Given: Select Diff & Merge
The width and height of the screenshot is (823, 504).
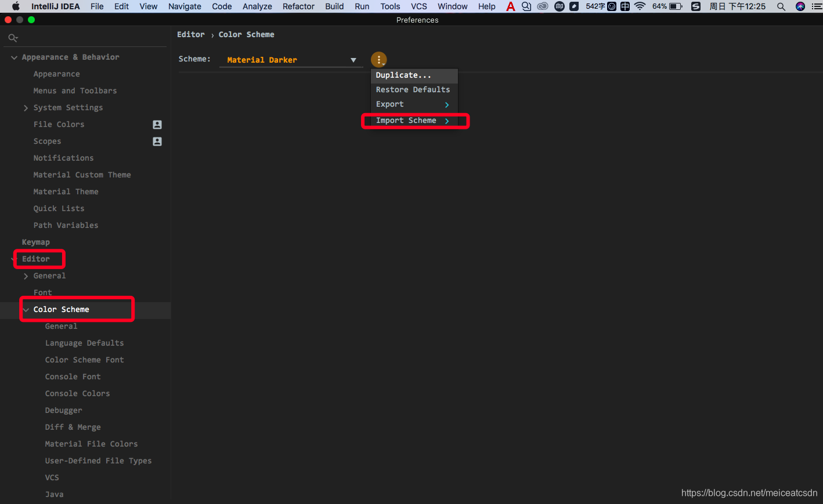Looking at the screenshot, I should 73,427.
